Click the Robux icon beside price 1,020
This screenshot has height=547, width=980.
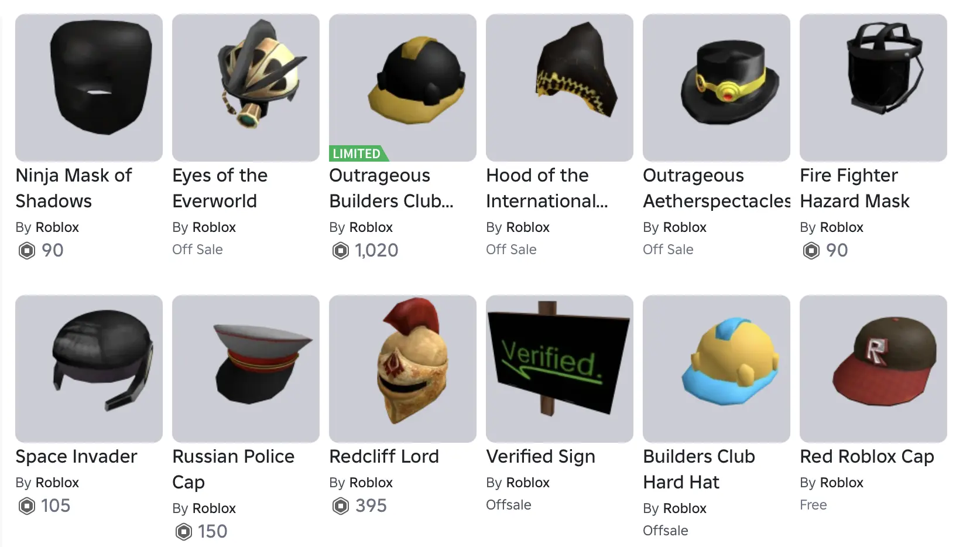(x=341, y=251)
